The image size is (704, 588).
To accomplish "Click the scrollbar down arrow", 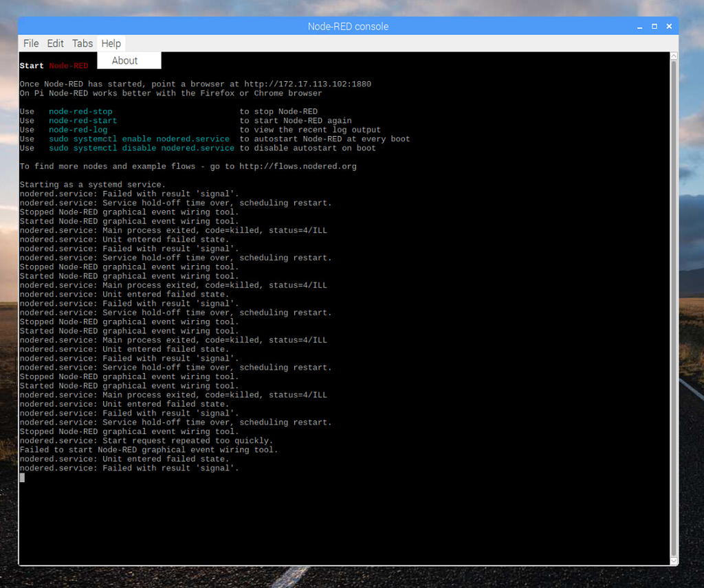I will click(x=675, y=560).
